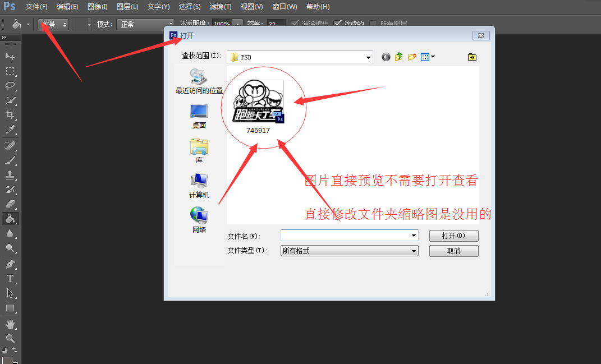Select the History Brush tool

click(10, 190)
